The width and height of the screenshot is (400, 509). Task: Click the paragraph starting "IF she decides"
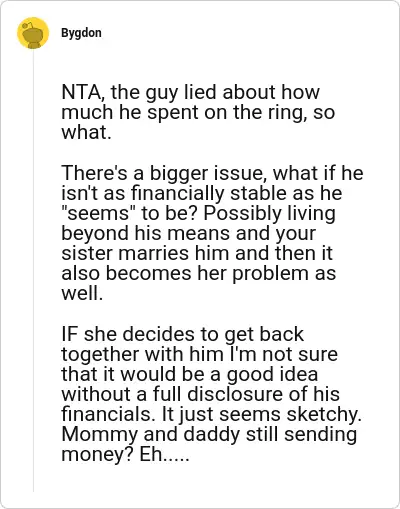click(211, 394)
